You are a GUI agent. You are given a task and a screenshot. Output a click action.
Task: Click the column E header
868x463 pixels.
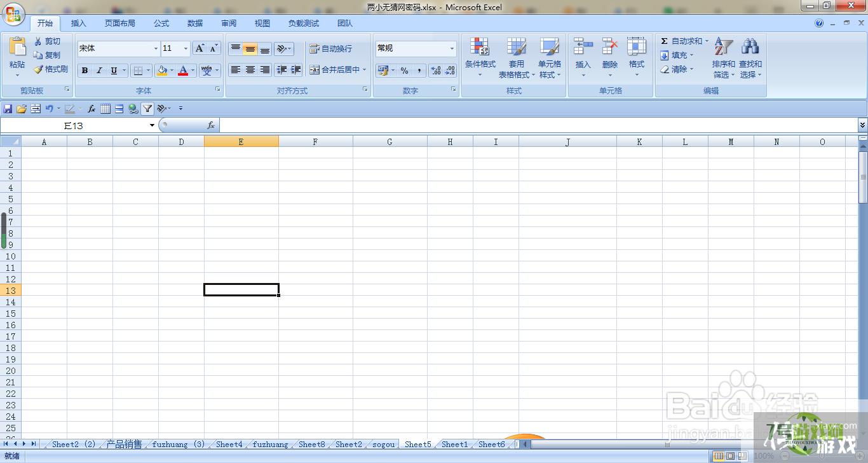(241, 142)
